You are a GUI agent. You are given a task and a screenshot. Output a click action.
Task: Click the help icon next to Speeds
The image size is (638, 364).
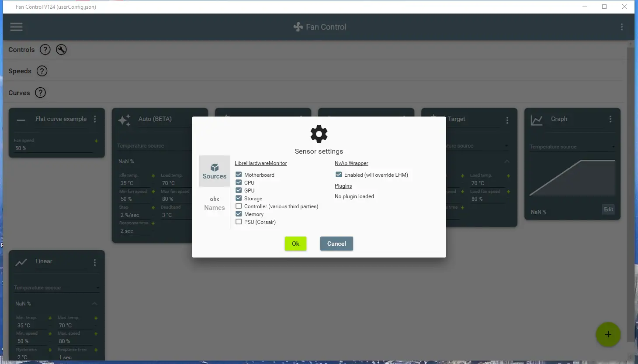point(42,71)
